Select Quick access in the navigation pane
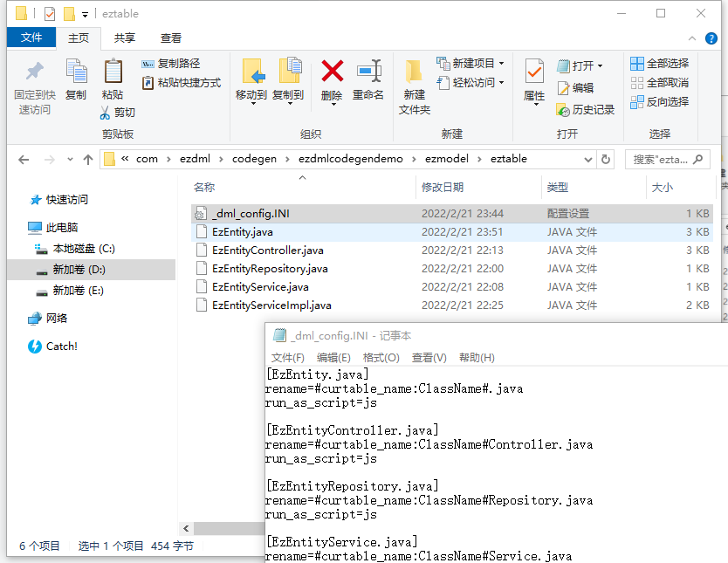This screenshot has width=728, height=563. point(59,200)
